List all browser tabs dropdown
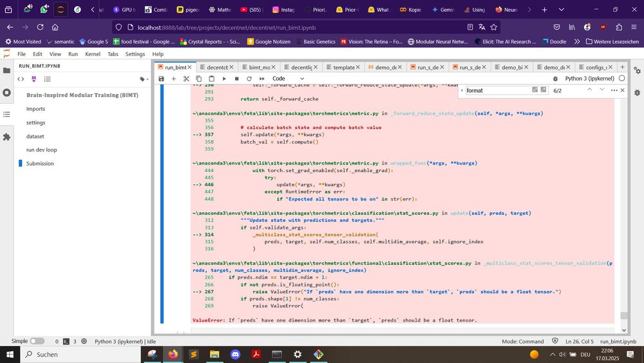 click(x=562, y=10)
